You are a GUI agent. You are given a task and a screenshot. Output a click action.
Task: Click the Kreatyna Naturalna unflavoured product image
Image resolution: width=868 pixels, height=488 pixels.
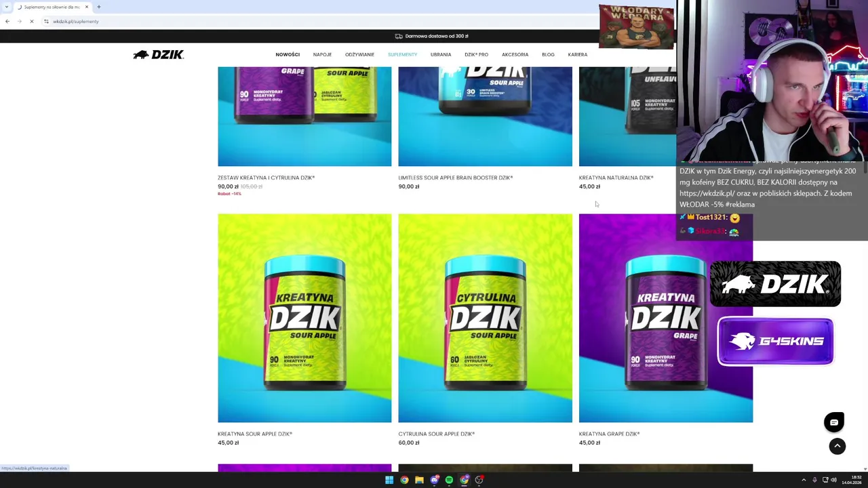point(627,116)
